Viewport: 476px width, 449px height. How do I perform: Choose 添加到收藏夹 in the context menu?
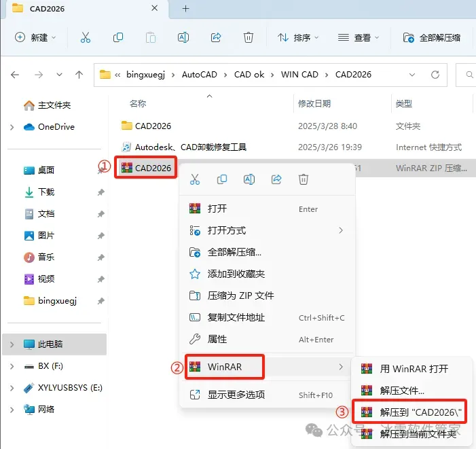pyautogui.click(x=267, y=274)
